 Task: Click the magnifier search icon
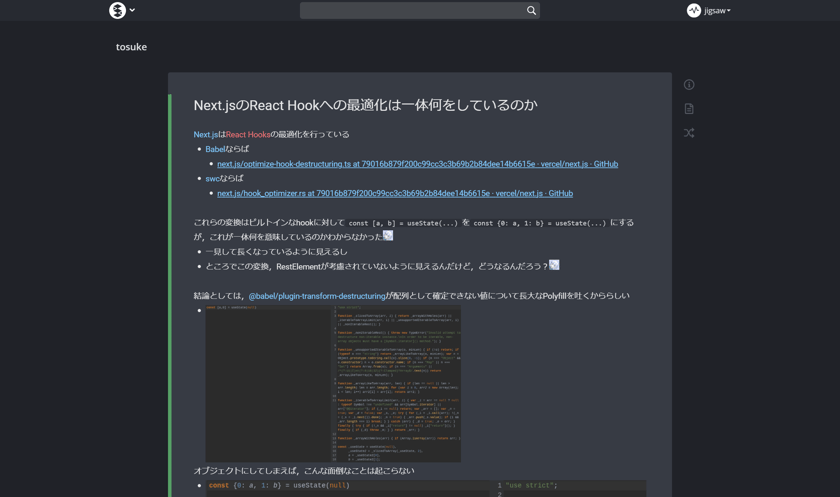tap(531, 10)
